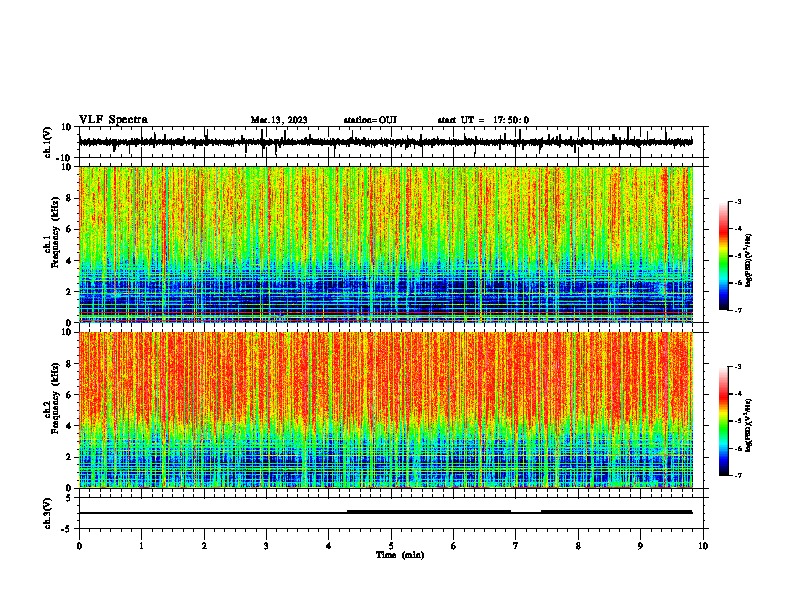
Task: Click the ch.1 voltage waveform trace panel
Action: pyautogui.click(x=391, y=142)
